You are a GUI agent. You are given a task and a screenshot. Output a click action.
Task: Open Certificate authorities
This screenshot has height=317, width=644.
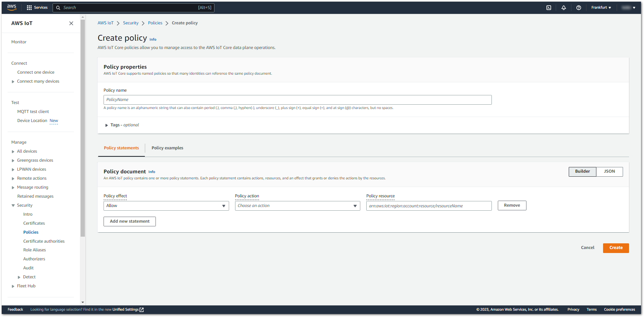tap(44, 241)
